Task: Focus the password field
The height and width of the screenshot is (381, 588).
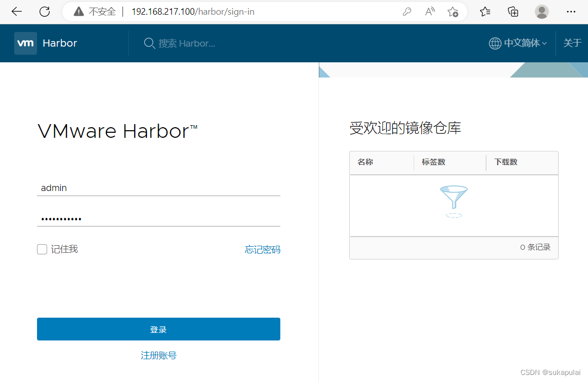Action: pos(158,219)
